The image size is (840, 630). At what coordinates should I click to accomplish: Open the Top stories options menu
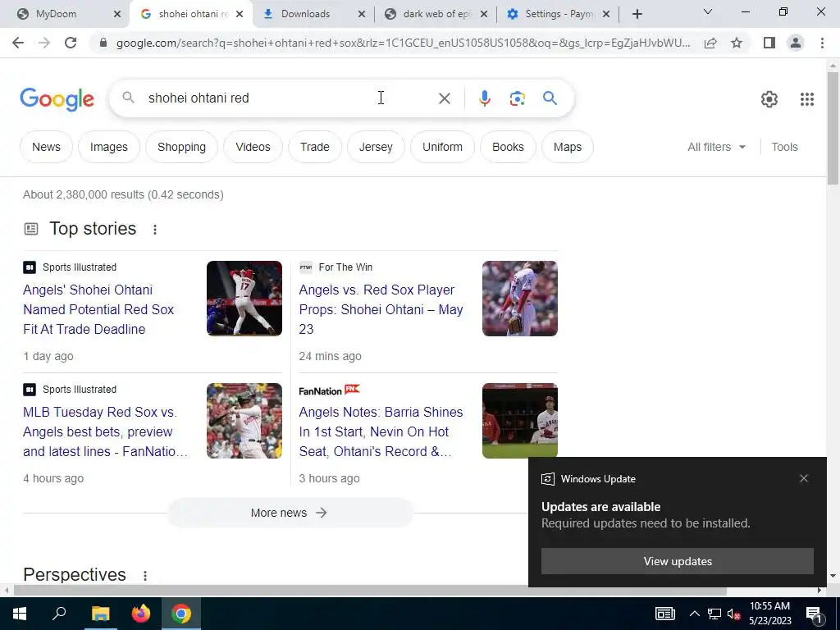pyautogui.click(x=155, y=230)
